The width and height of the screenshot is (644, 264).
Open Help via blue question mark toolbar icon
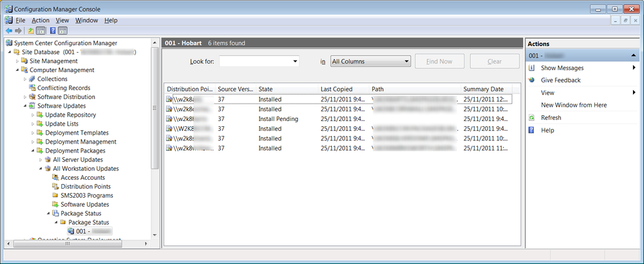pyautogui.click(x=53, y=31)
